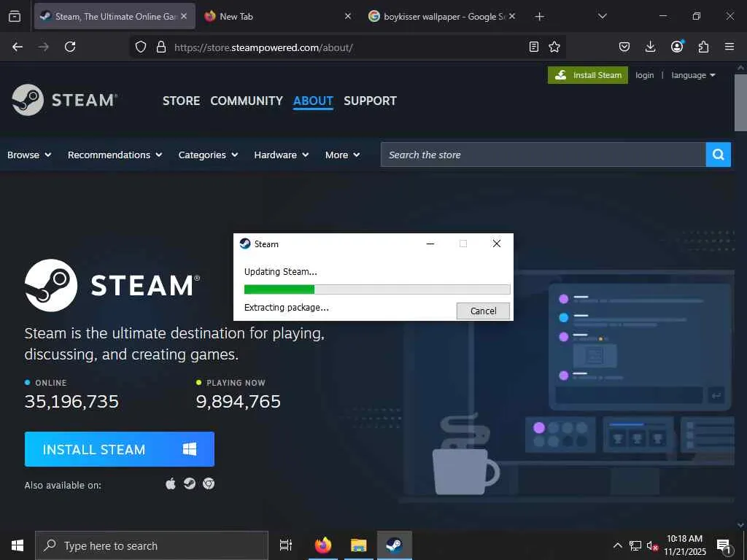Viewport: 747px width, 560px height.
Task: Bookmark this page with the star icon
Action: coord(554,47)
